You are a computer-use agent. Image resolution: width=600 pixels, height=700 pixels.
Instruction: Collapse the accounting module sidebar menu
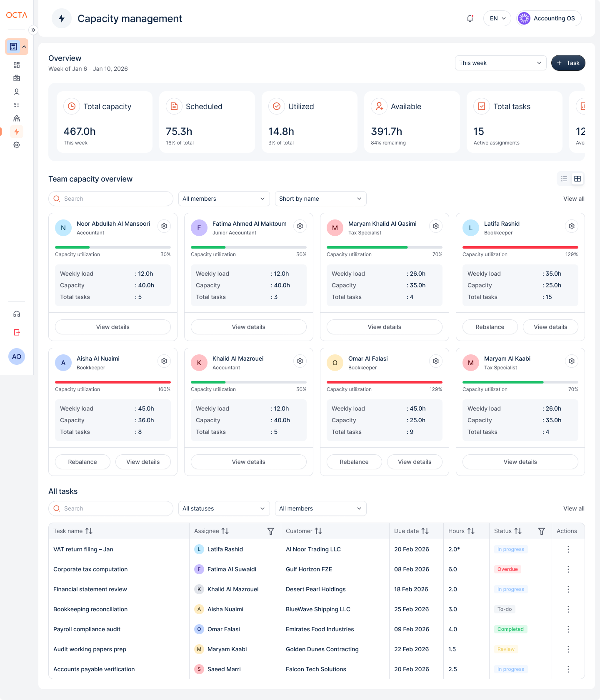(x=24, y=47)
